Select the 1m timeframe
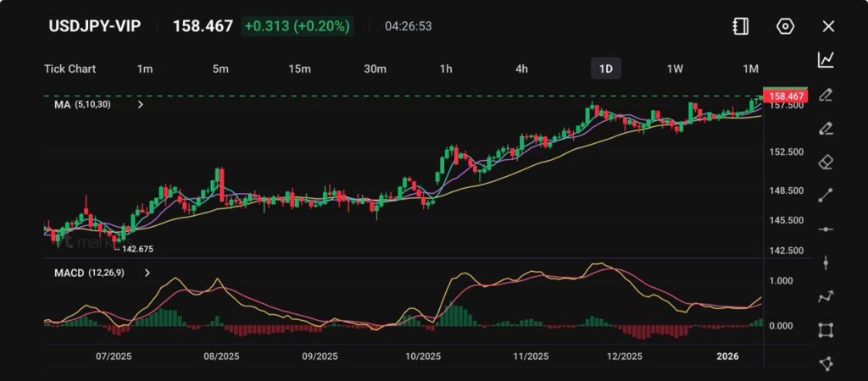 pyautogui.click(x=144, y=69)
